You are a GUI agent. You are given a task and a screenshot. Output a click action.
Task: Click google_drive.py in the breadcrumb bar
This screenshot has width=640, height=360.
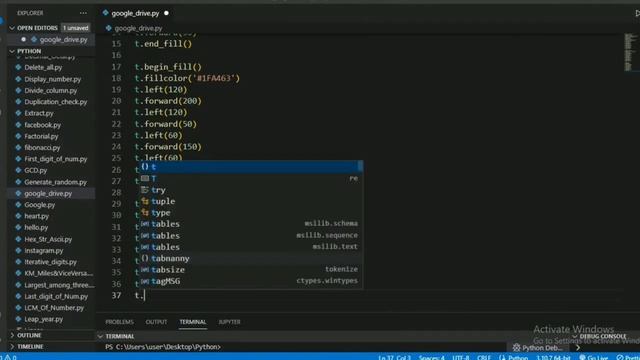138,28
